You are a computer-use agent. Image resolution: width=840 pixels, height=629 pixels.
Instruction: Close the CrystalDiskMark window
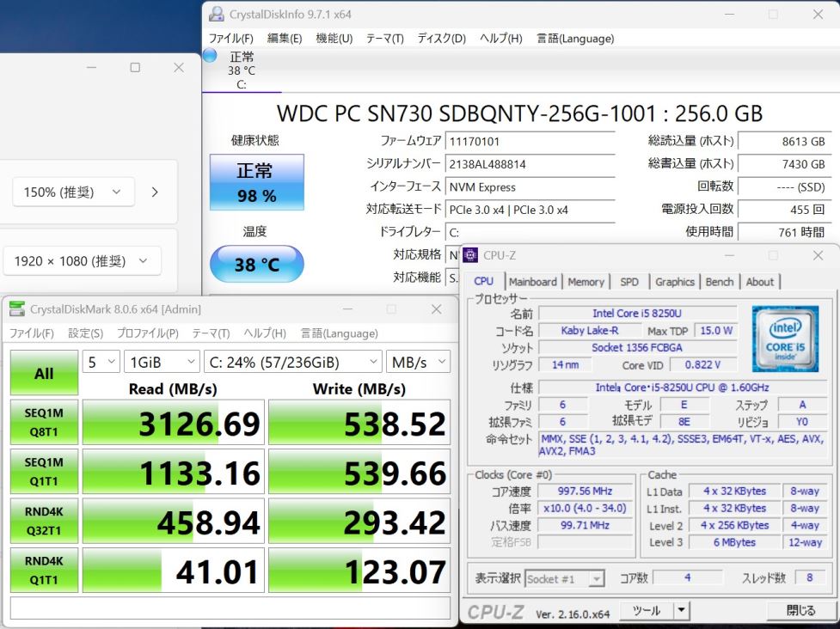pyautogui.click(x=437, y=308)
